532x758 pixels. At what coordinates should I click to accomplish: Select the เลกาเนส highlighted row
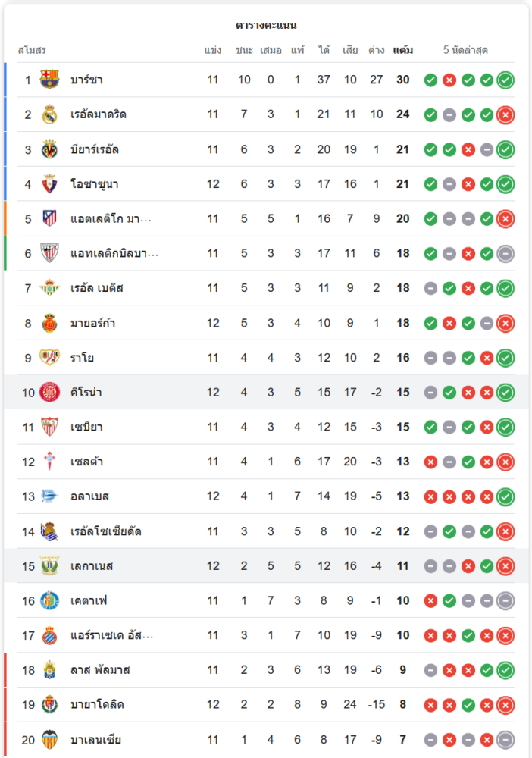[x=92, y=566]
